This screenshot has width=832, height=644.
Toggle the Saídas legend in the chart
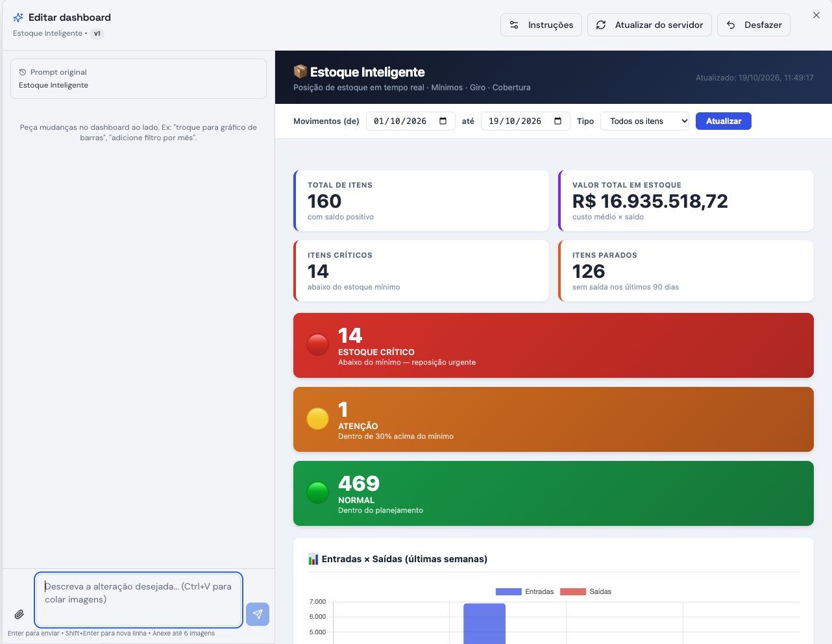[585, 591]
